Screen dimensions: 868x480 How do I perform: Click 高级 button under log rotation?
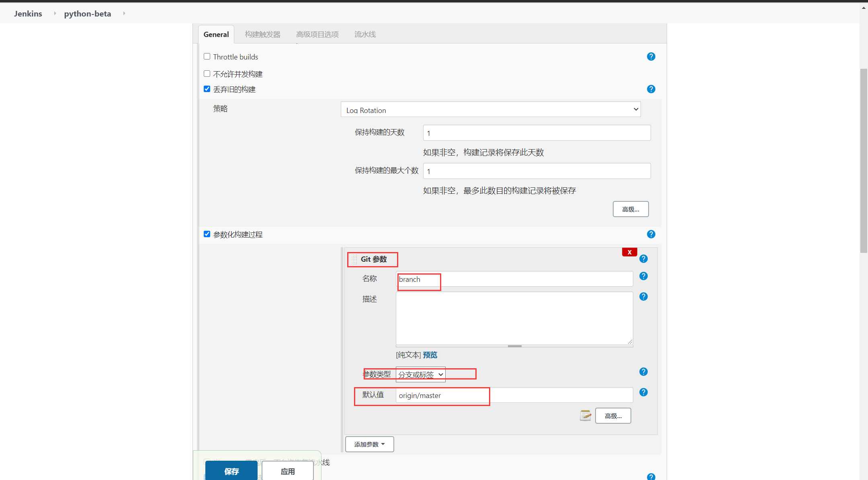click(631, 209)
